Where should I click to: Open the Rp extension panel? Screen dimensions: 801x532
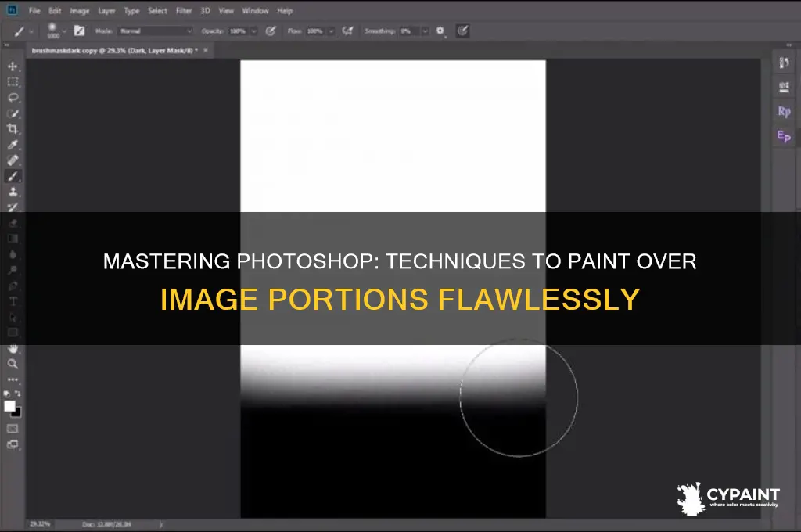tap(784, 111)
